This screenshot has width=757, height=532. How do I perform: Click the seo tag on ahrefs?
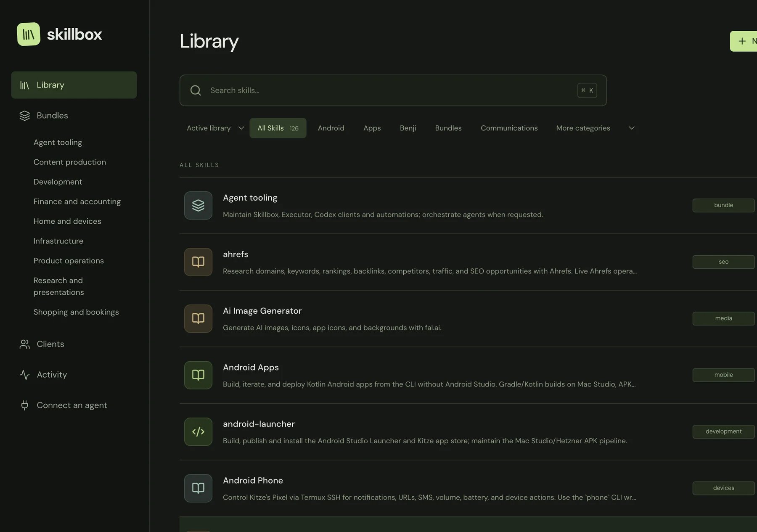point(723,262)
